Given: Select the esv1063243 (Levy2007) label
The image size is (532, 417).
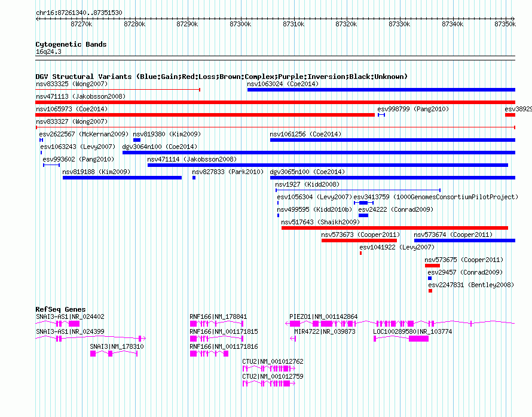Looking at the screenshot, I should 78,147.
